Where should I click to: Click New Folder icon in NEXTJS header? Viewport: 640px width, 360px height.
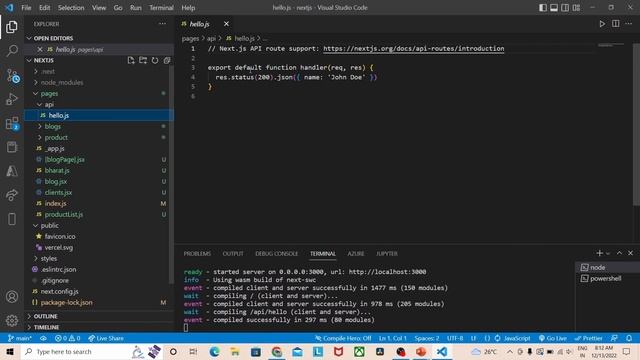(143, 60)
